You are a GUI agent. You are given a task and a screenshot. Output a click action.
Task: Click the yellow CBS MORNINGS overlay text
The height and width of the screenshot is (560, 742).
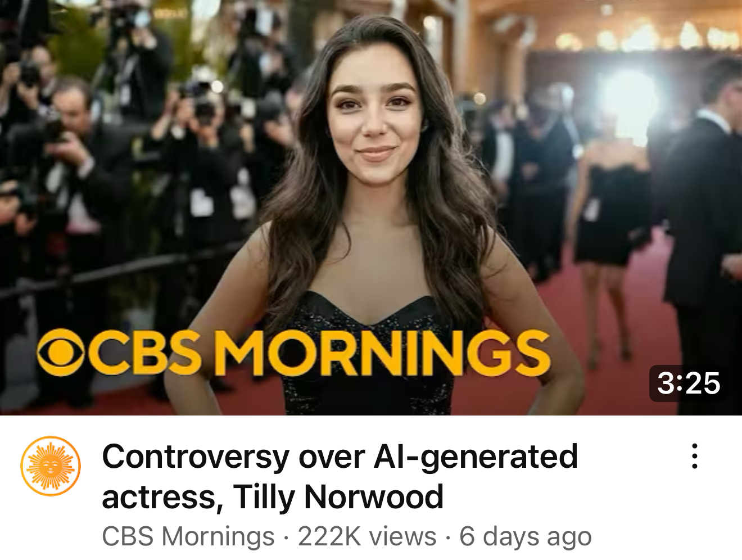coord(293,352)
